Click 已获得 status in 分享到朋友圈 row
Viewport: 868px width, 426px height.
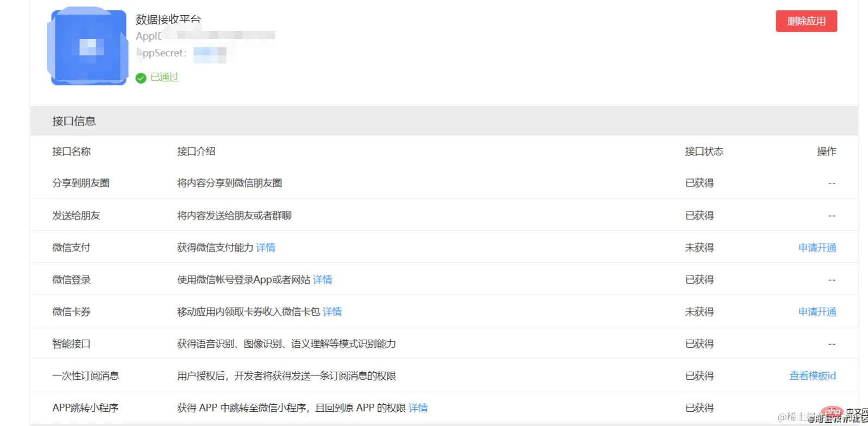(700, 183)
